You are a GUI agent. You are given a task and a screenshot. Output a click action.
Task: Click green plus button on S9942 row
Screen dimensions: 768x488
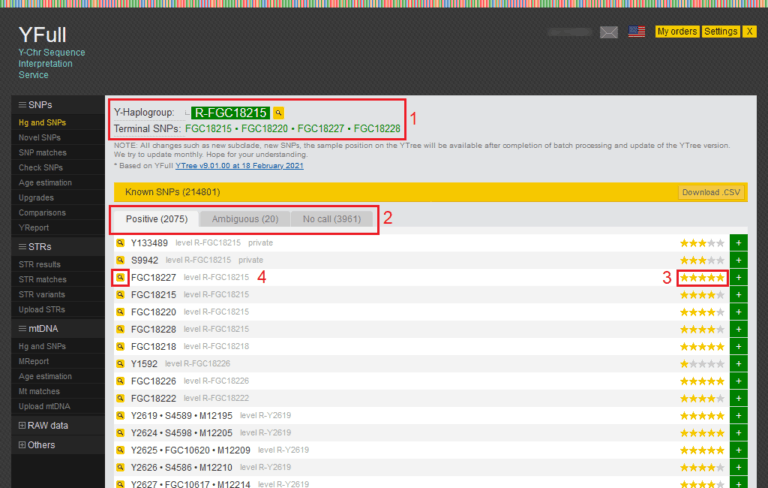click(738, 260)
